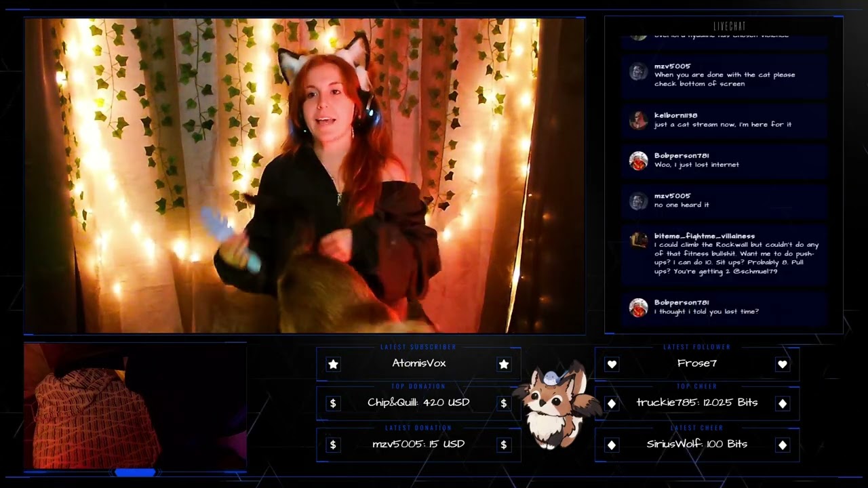Click the right heart icon beside Frose7

click(783, 364)
